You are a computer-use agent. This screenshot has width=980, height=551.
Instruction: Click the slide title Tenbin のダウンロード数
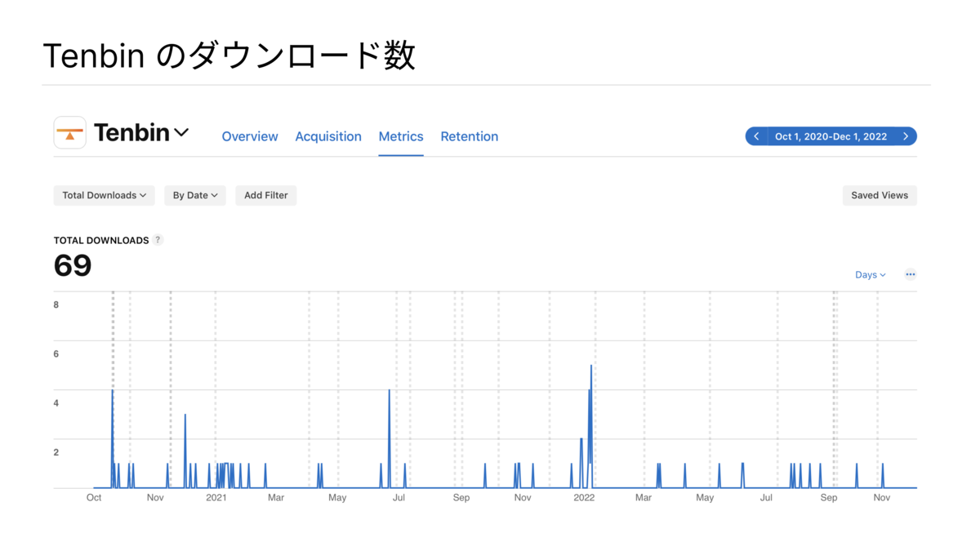pos(229,56)
